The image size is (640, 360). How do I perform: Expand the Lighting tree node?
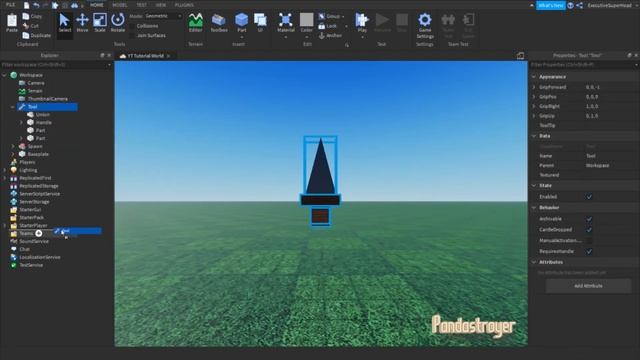point(4,170)
